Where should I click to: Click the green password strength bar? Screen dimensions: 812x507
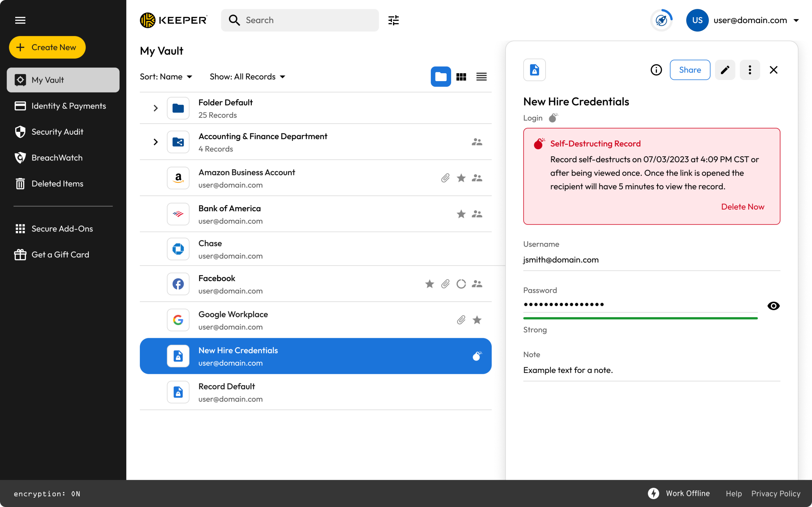(640, 318)
